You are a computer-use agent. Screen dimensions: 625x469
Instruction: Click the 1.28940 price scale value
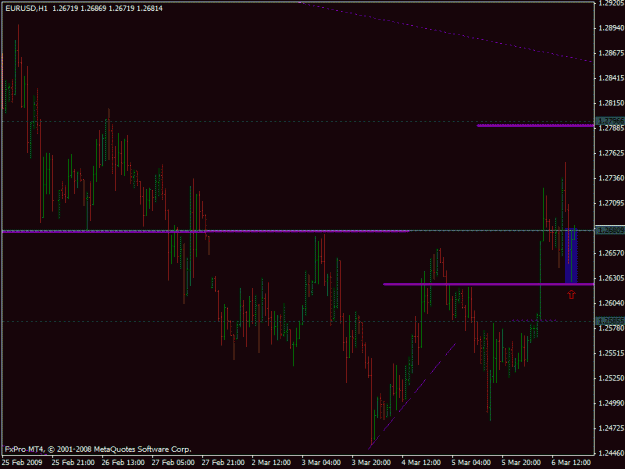point(611,28)
